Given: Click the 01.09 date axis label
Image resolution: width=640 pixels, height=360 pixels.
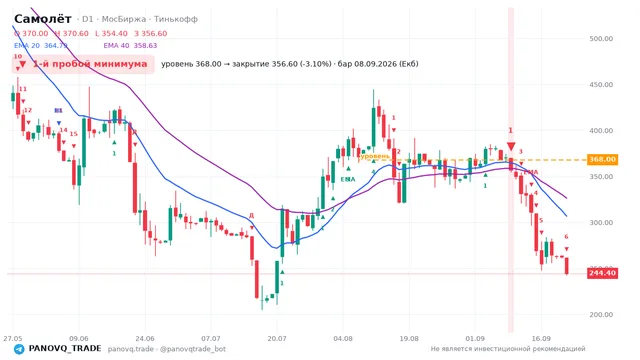Looking at the screenshot, I should [x=475, y=338].
